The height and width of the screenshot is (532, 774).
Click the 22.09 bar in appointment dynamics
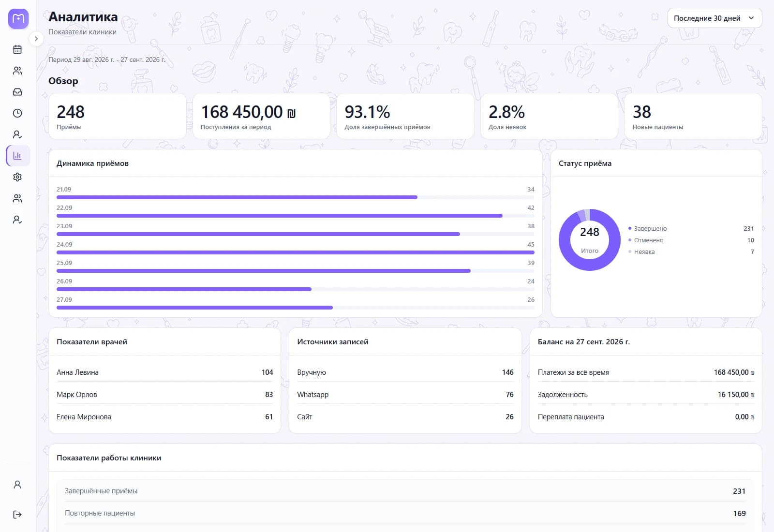[296, 216]
